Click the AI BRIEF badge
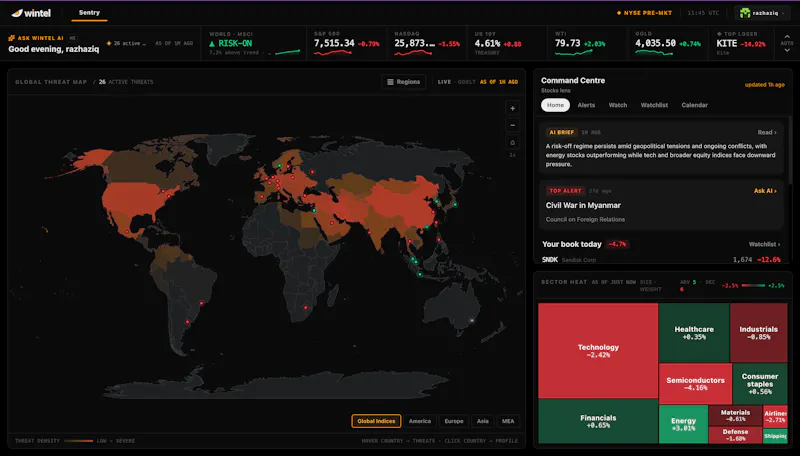This screenshot has width=800, height=456. (561, 132)
